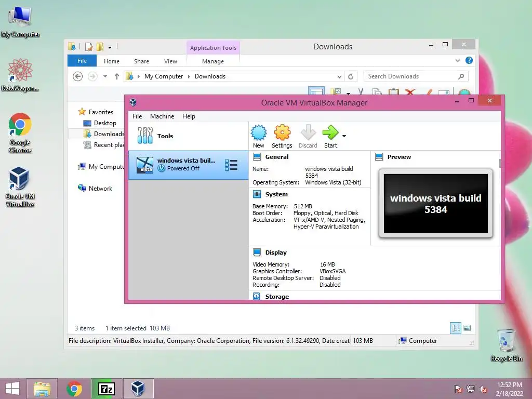
Task: Open My Computer desktop icon
Action: pos(20,22)
